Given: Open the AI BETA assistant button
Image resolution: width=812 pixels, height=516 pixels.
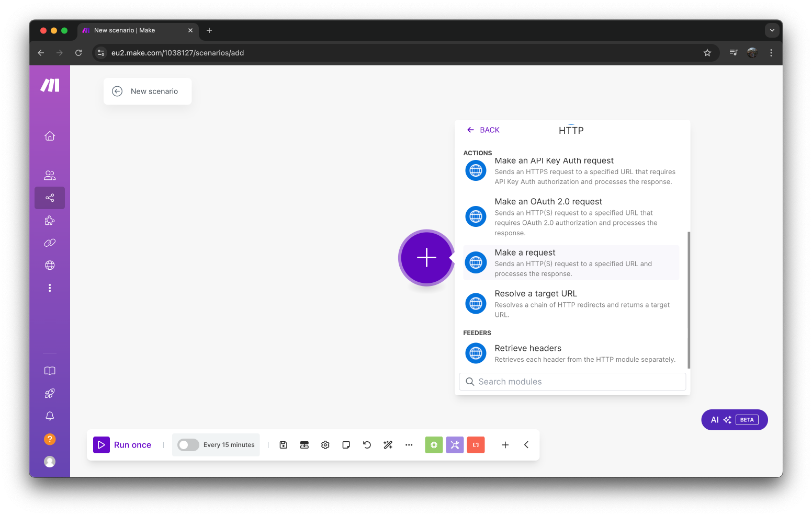Looking at the screenshot, I should coord(735,420).
